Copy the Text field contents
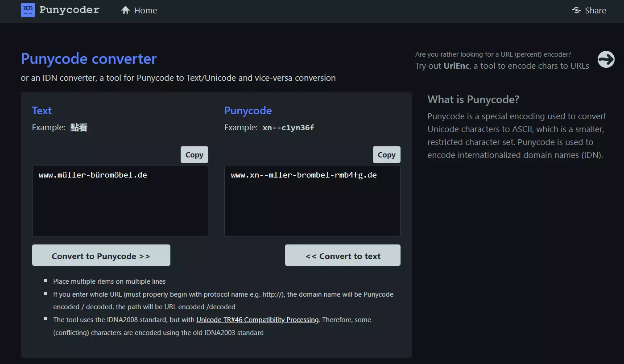Image resolution: width=624 pixels, height=364 pixels. [x=194, y=154]
